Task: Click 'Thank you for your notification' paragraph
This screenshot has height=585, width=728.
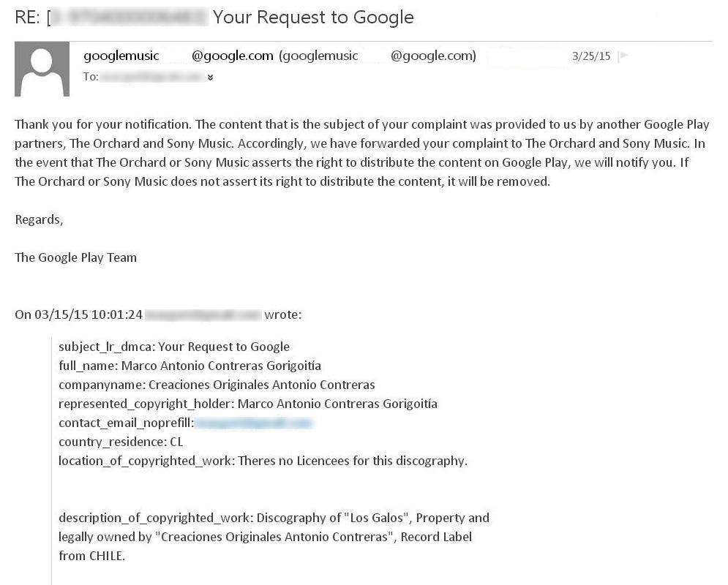Action: pyautogui.click(x=362, y=153)
